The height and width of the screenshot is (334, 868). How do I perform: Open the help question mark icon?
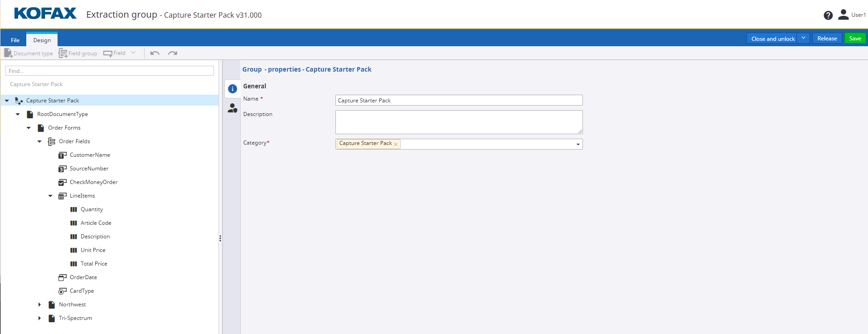click(828, 15)
